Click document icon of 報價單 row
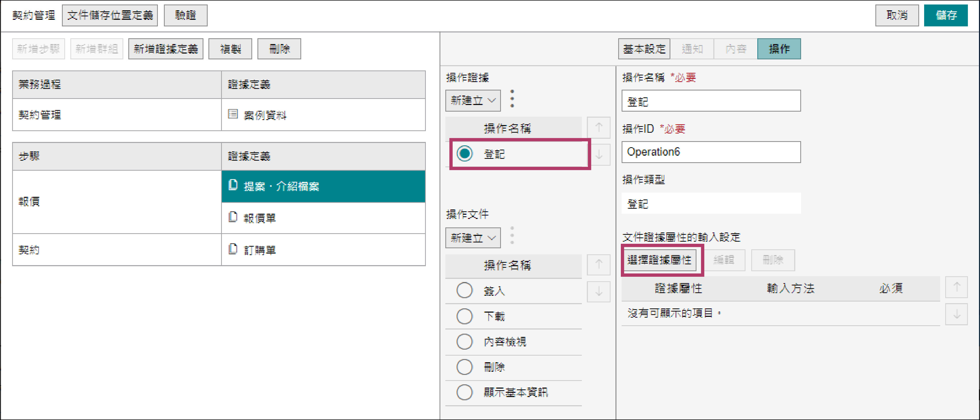This screenshot has width=980, height=420. (x=233, y=217)
